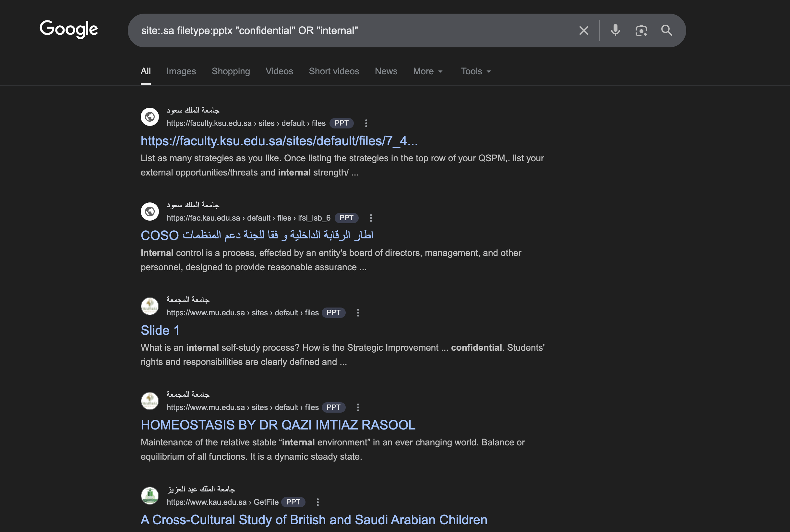The width and height of the screenshot is (790, 532).
Task: Switch to the Short videos tab
Action: [334, 71]
